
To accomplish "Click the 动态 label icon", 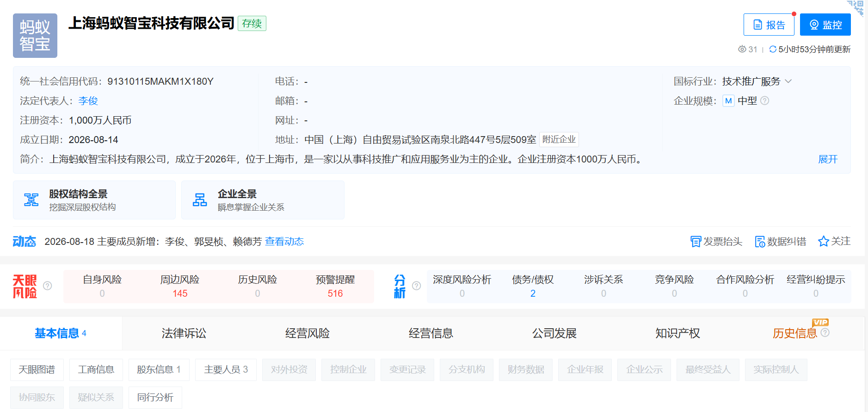I will pos(25,241).
